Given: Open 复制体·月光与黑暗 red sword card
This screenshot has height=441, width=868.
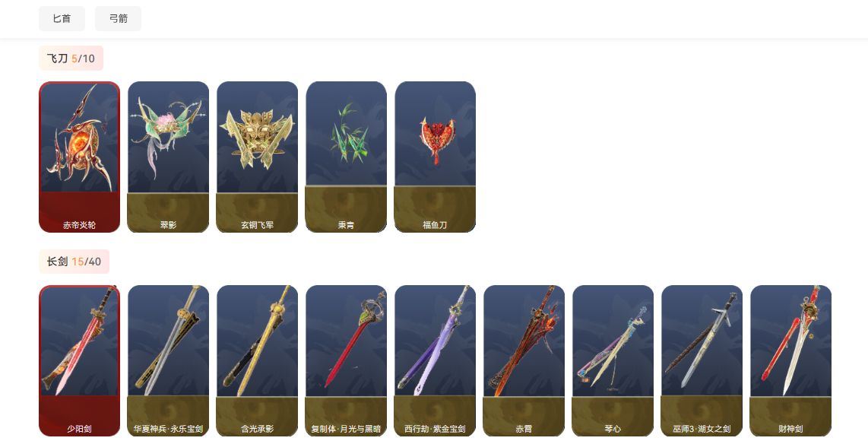Looking at the screenshot, I should 346,360.
